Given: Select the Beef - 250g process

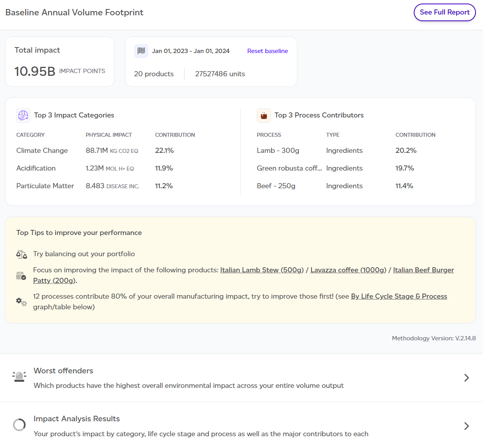Looking at the screenshot, I should (x=276, y=186).
